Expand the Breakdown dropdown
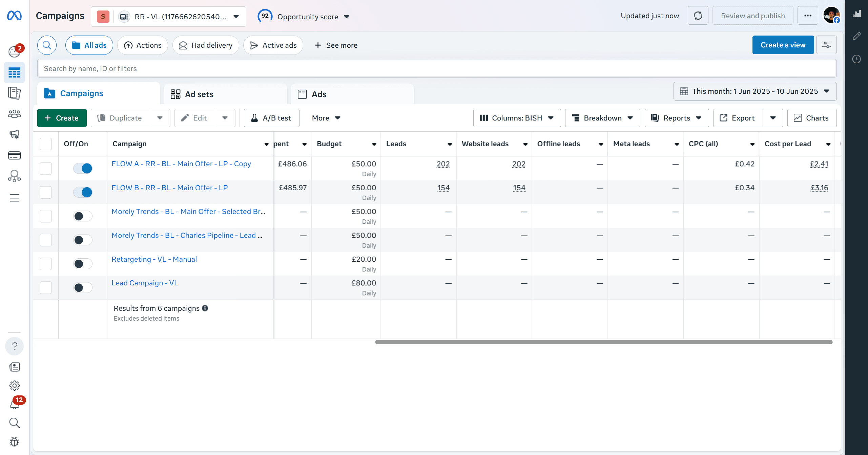This screenshot has height=455, width=868. (x=602, y=118)
